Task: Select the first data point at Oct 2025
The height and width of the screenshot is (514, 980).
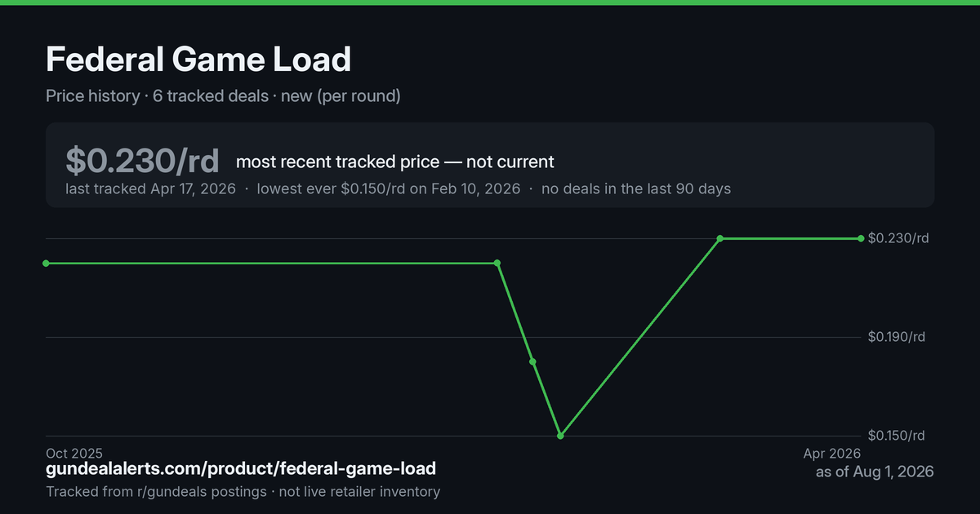Action: (x=46, y=263)
